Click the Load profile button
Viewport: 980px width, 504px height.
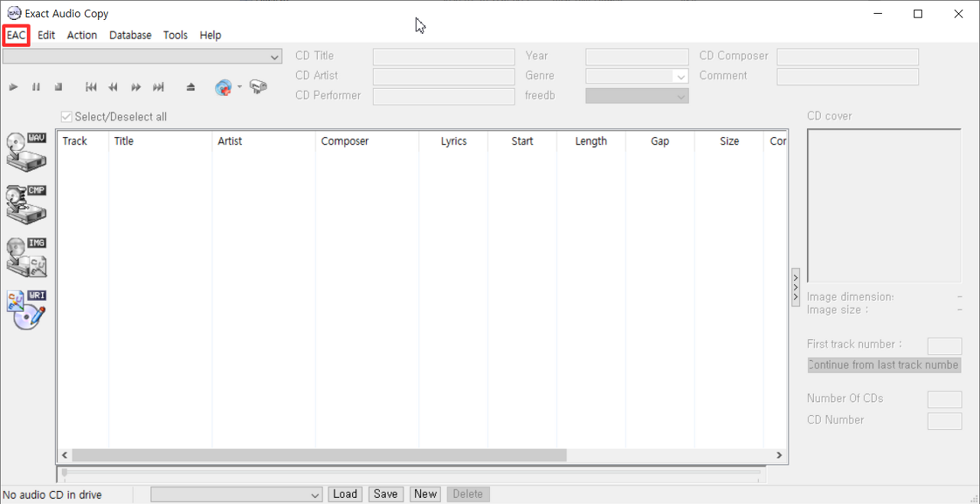coord(345,494)
